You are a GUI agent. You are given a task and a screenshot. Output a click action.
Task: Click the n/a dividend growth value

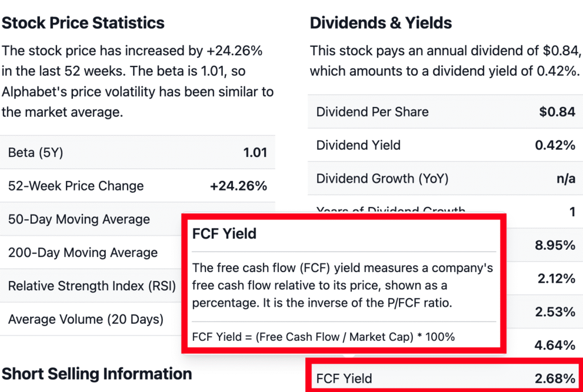click(565, 179)
